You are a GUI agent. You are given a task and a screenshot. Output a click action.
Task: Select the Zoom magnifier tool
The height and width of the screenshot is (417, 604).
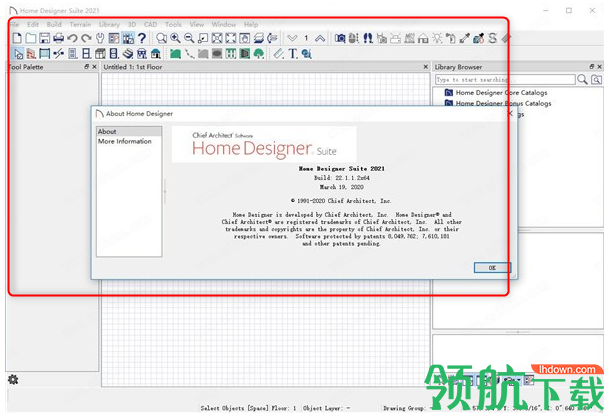tap(161, 38)
